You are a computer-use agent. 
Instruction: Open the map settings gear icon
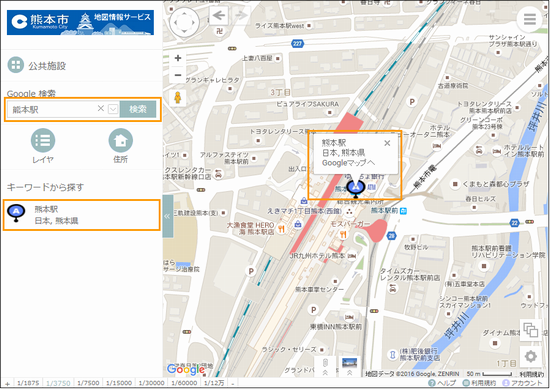(x=531, y=356)
